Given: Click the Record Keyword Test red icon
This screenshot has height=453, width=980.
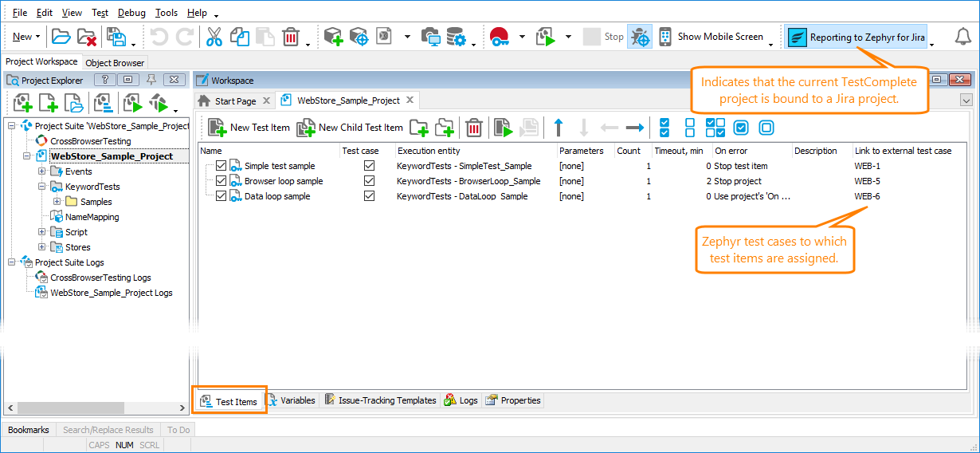Looking at the screenshot, I should (x=500, y=37).
